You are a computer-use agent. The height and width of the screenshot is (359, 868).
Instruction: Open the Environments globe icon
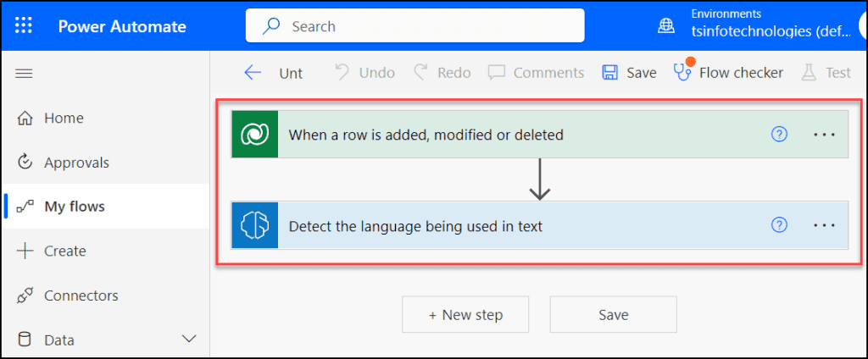point(665,25)
